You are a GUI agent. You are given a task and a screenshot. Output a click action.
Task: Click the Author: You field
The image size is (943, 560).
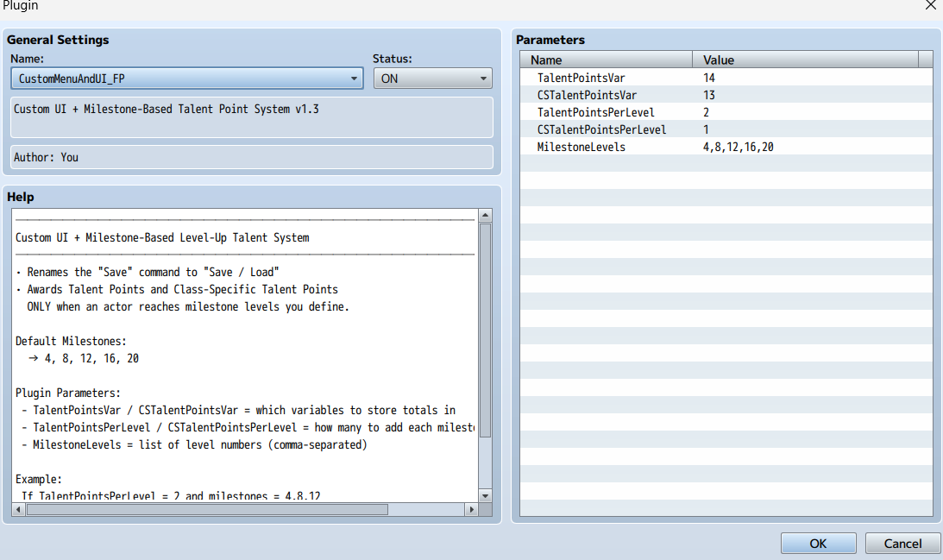[252, 157]
